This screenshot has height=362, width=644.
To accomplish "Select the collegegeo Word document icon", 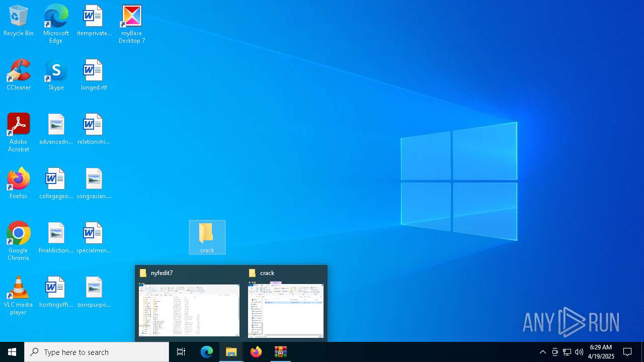I will coord(56,184).
